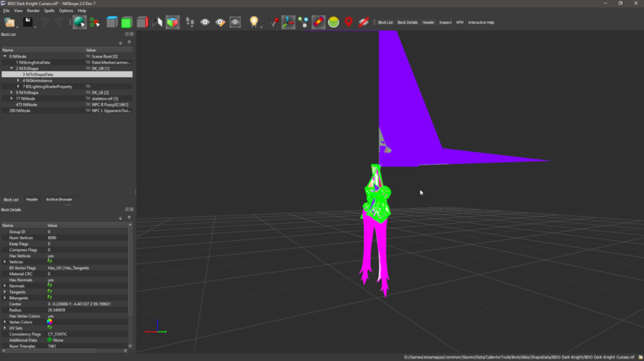Open the View menu
Viewport: 644px width, 361px height.
18,10
